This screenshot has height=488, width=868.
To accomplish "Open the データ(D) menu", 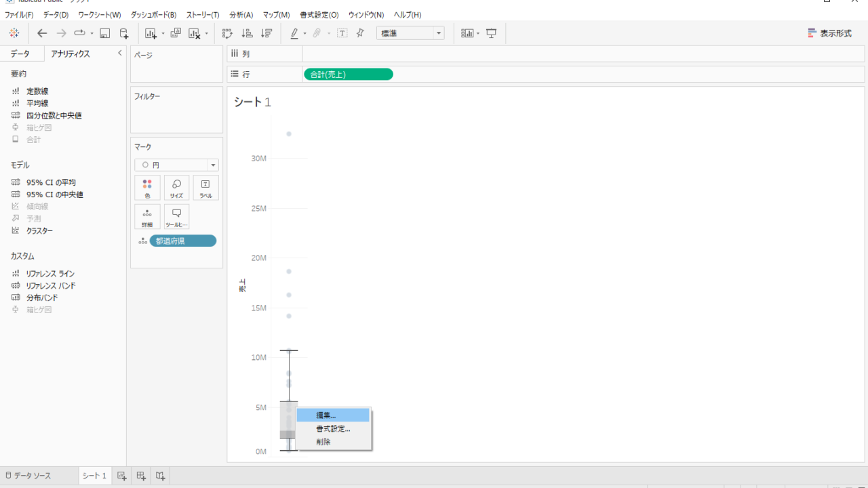I will pos(56,14).
